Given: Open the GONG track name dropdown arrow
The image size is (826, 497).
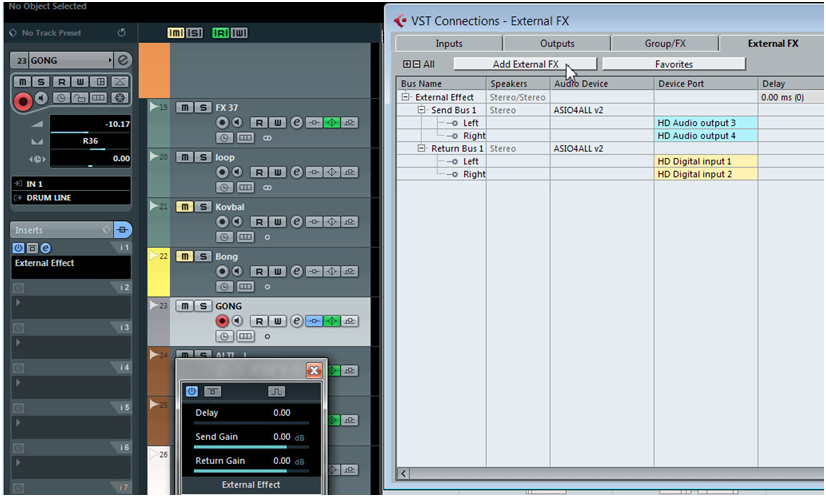Looking at the screenshot, I should tap(110, 60).
